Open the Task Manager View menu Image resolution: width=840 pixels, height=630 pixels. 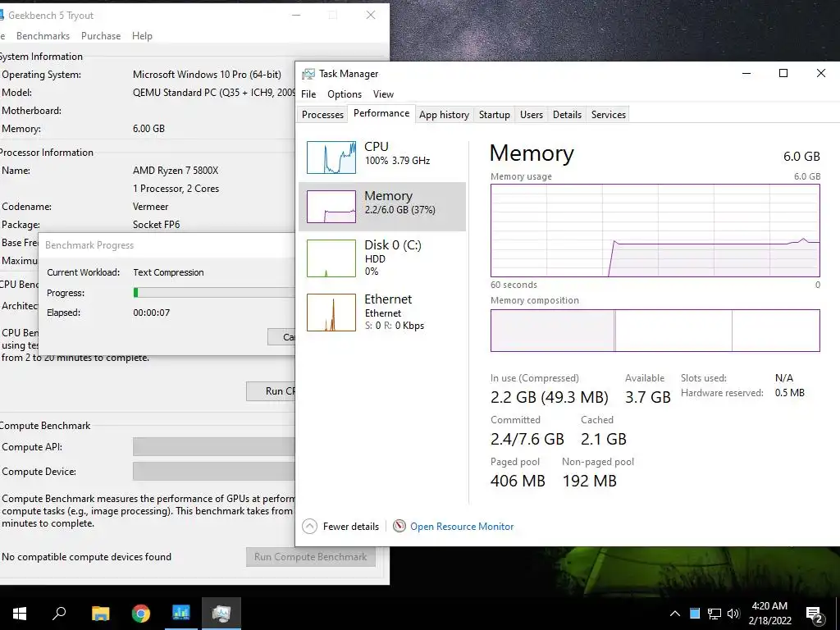383,94
